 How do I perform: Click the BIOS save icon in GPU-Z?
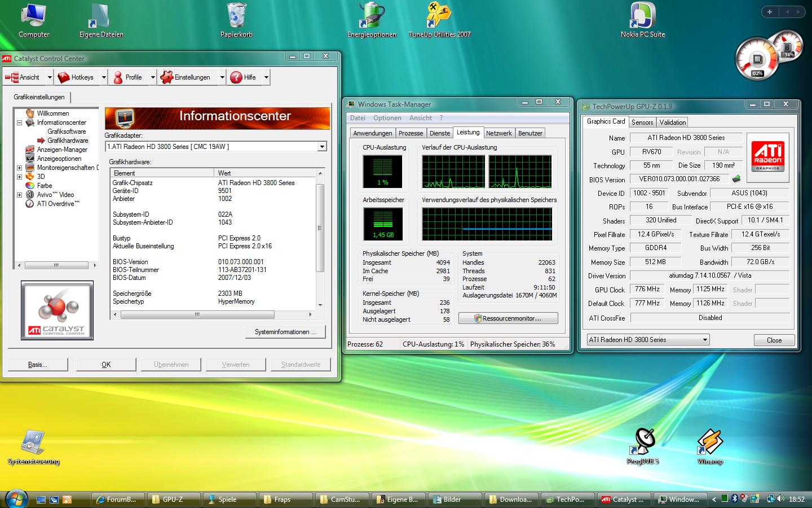coord(736,179)
